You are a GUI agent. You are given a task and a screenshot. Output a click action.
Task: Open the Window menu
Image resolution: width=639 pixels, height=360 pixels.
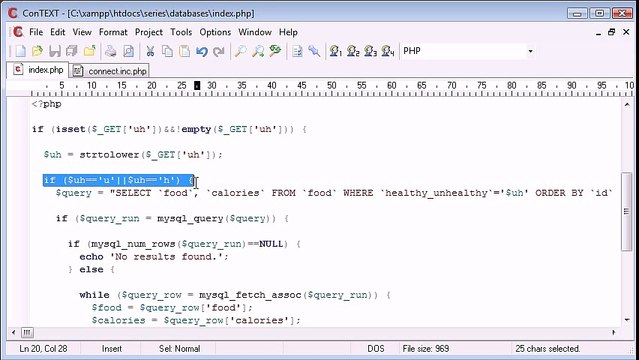point(255,32)
